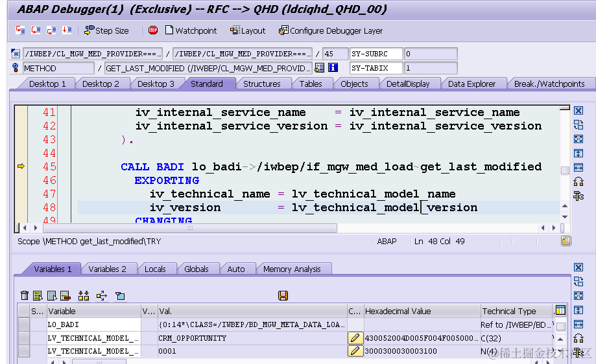Click the swap tool icon beside source code
The image size is (596, 364).
pos(578,124)
